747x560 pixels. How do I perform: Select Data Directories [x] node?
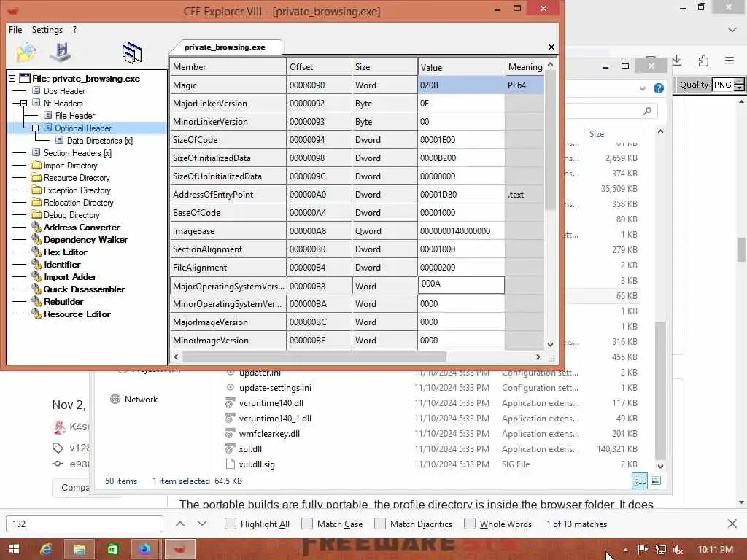[x=99, y=141]
